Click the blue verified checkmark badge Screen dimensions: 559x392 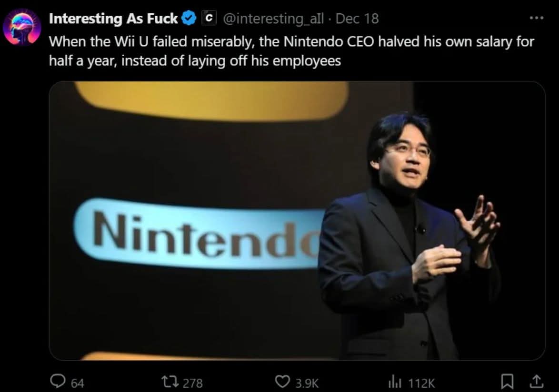(190, 19)
